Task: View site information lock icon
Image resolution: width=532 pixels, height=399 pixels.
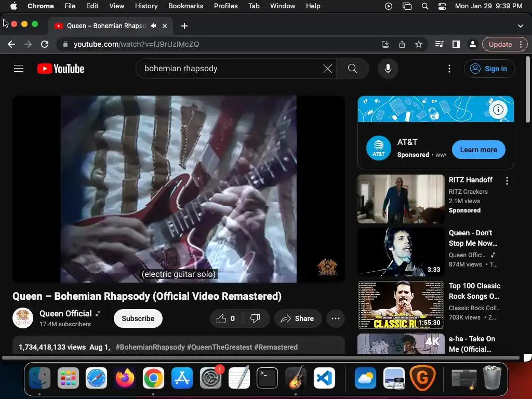Action: click(65, 44)
